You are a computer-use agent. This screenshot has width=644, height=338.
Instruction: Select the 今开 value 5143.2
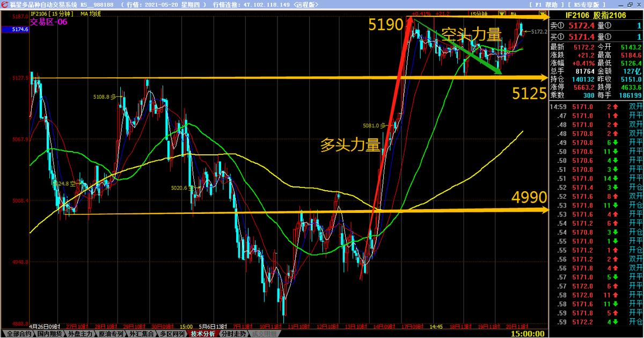pyautogui.click(x=631, y=47)
